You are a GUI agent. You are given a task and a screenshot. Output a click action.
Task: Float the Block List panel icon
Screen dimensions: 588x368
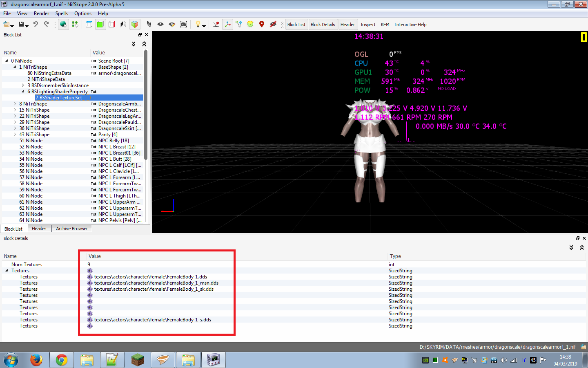pos(140,35)
